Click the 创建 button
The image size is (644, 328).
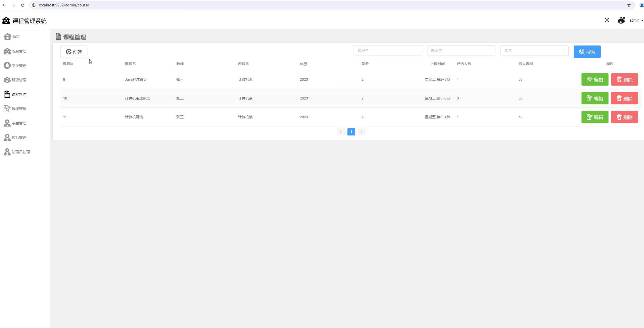tap(74, 52)
